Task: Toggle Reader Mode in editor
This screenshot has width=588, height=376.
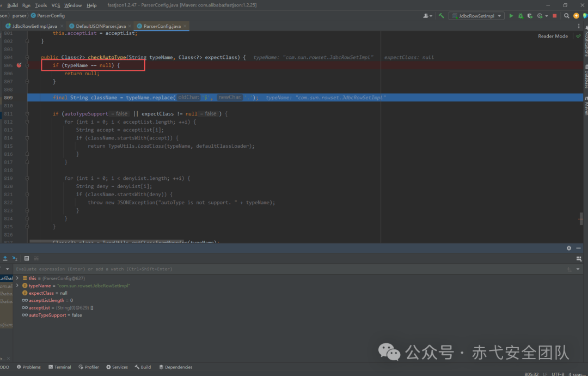Action: (x=553, y=36)
